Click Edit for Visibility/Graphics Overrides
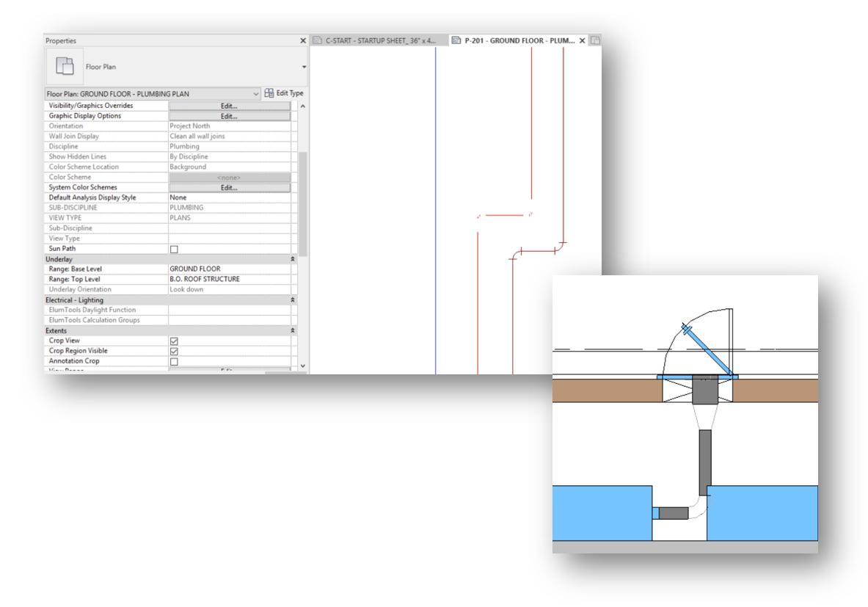 click(x=228, y=105)
